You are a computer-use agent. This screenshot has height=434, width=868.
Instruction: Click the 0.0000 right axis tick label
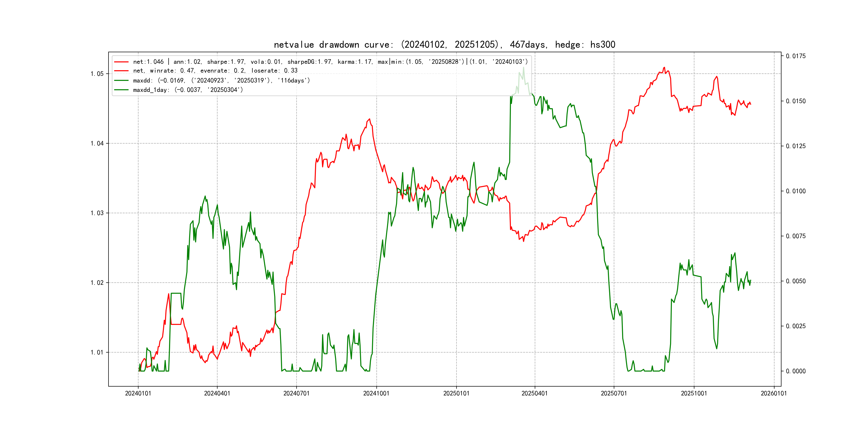click(x=796, y=371)
